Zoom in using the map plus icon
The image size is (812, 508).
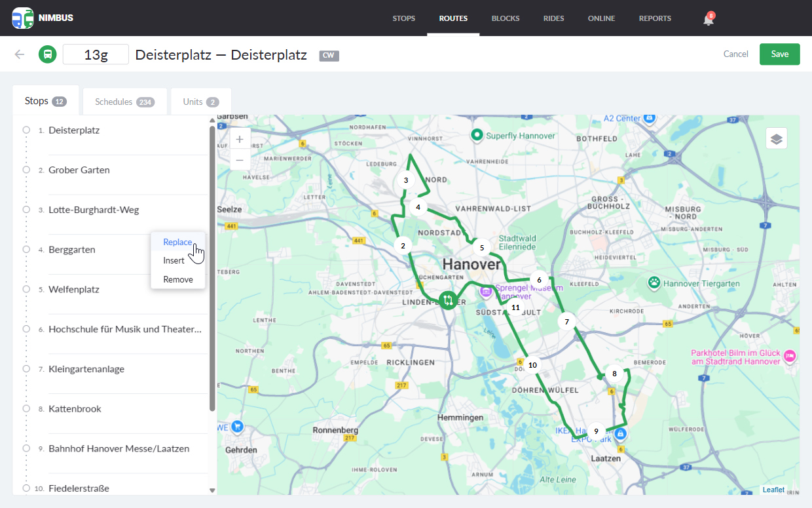[239, 139]
